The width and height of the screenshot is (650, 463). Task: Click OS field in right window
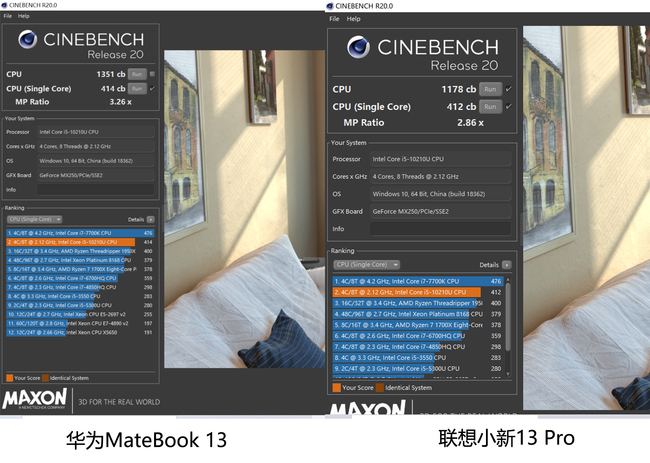pyautogui.click(x=440, y=194)
